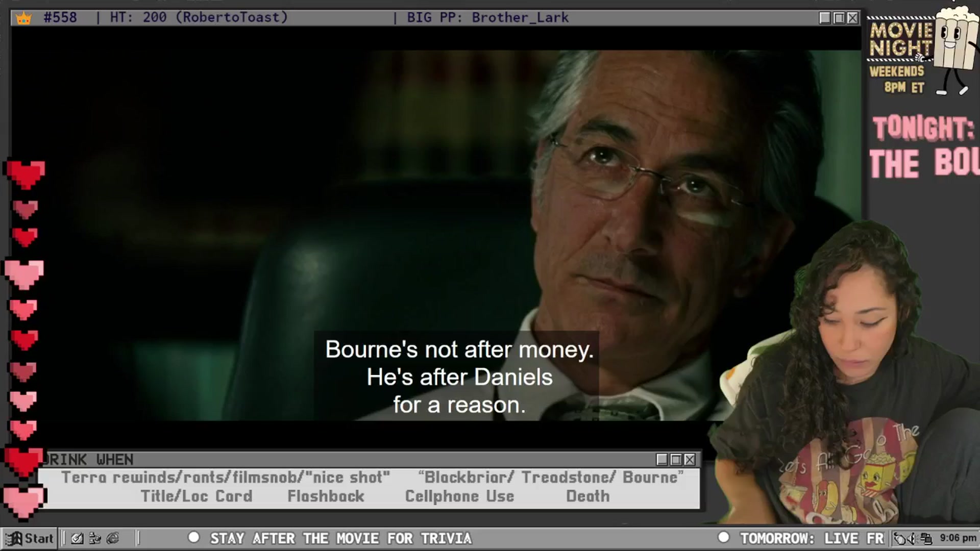Click the "TOMORROW: LIVE FR" ticker text
This screenshot has height=551, width=980.
pos(812,538)
